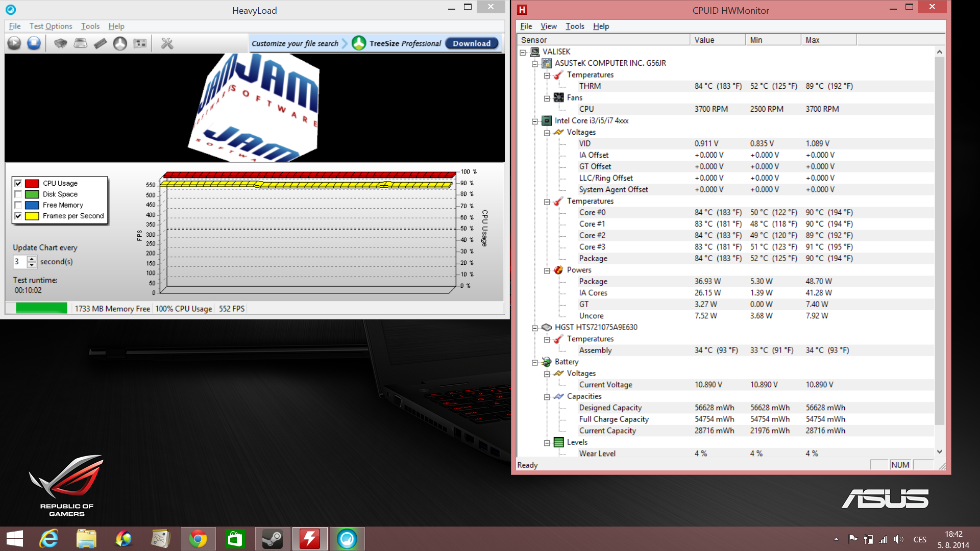This screenshot has height=551, width=980.
Task: Enable the Free Memory chart checkbox
Action: tap(18, 205)
